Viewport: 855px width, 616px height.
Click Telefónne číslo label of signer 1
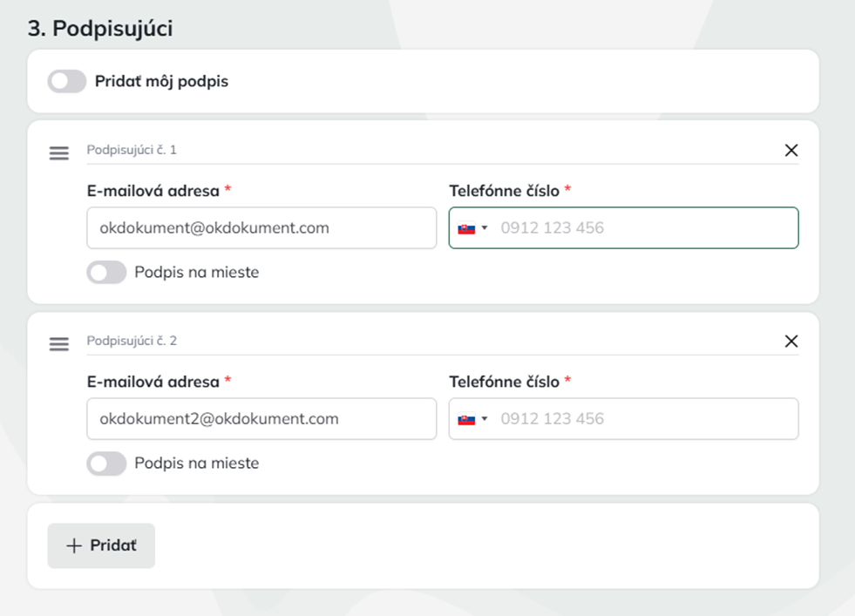(x=505, y=191)
